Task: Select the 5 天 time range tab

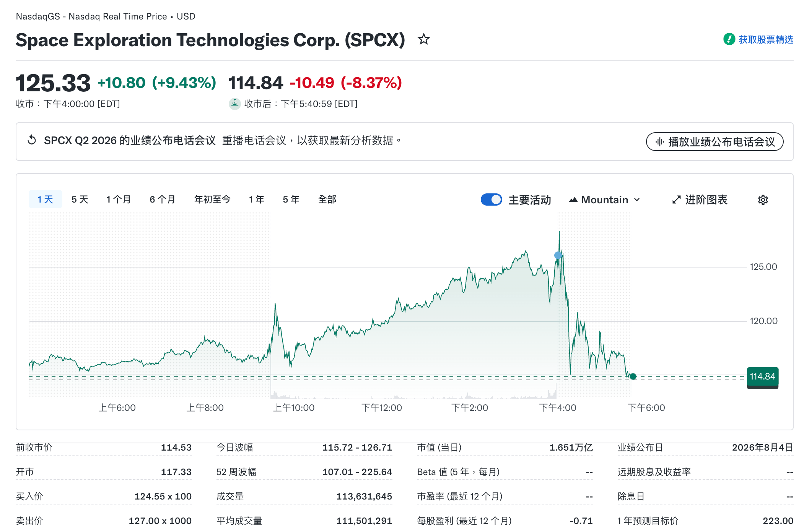Action: 80,199
